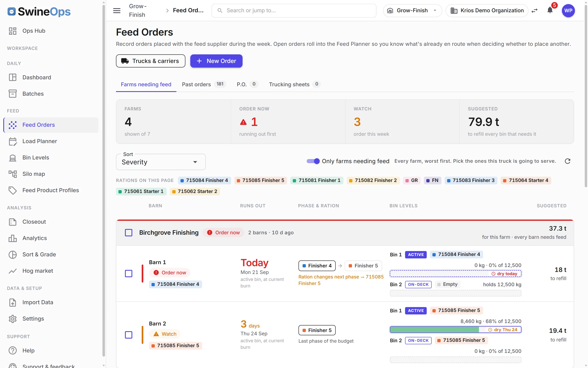
Task: Click the SwineOps logo
Action: (x=39, y=11)
